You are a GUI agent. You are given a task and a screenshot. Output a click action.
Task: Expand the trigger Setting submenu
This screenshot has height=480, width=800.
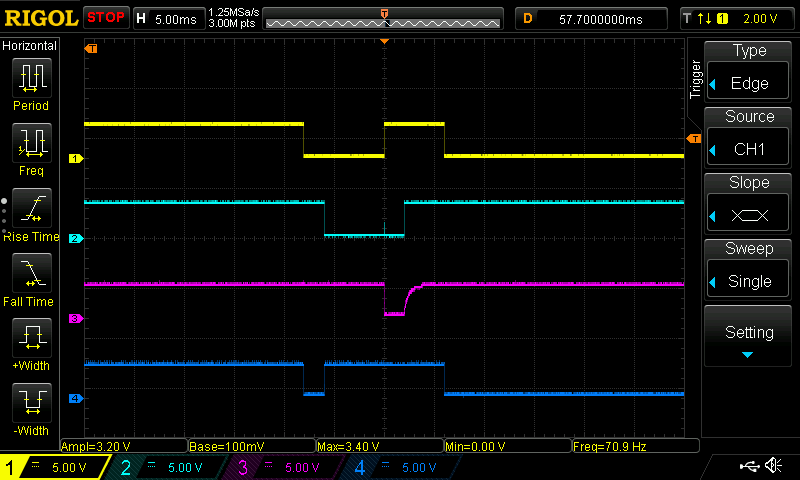tap(748, 337)
